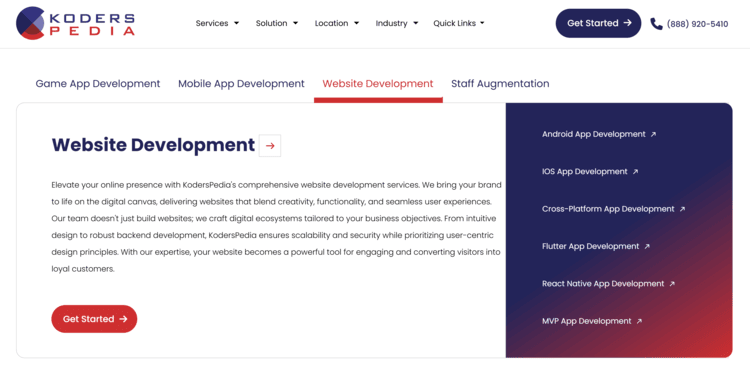Expand the Location dropdown menu
Screen dimensions: 750x372
[337, 23]
